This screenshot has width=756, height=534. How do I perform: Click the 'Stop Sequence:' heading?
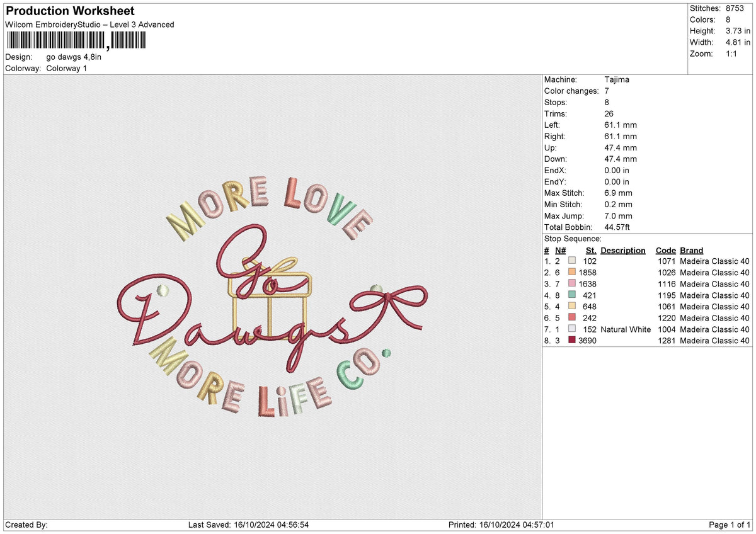coord(573,239)
